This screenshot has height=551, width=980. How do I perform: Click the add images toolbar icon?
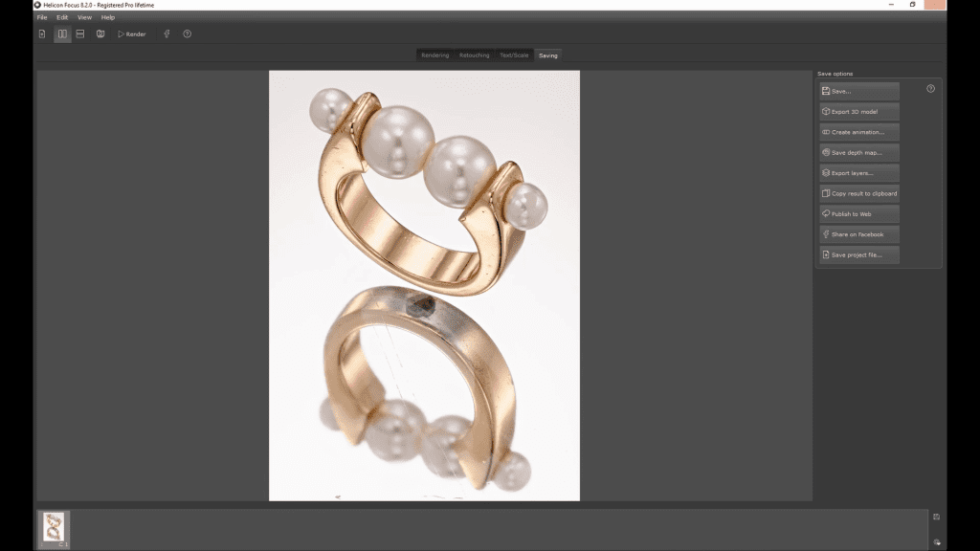coord(42,33)
